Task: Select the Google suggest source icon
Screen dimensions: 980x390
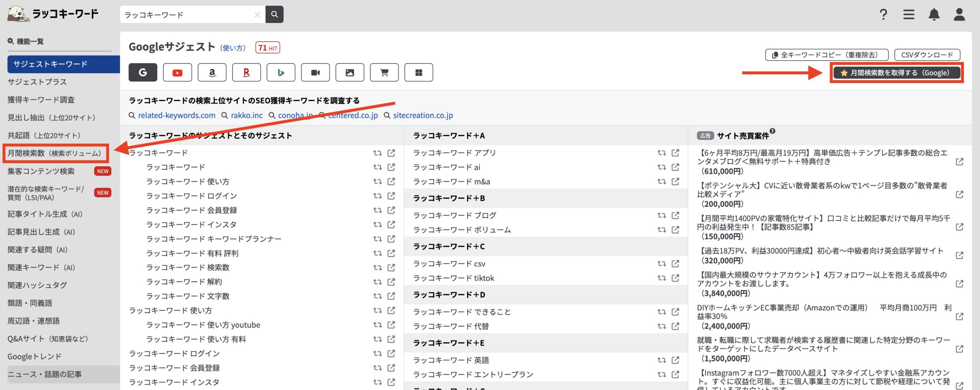Action: [x=143, y=72]
